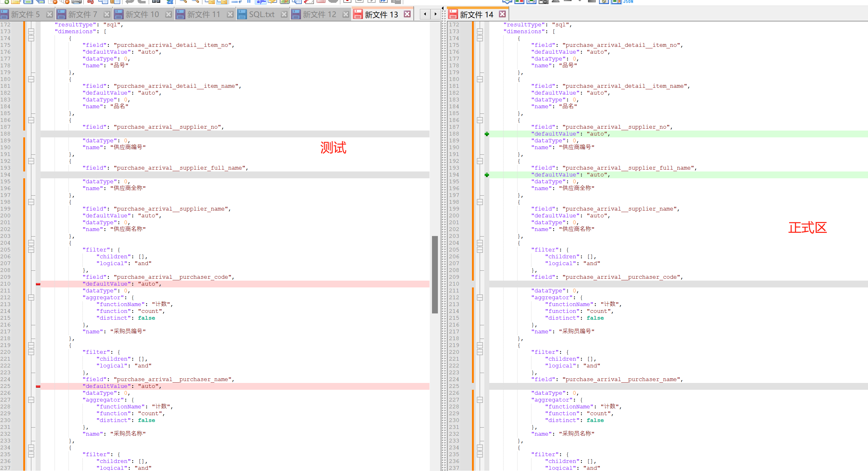
Task: Collapse the block at left line 192
Action: [x=31, y=161]
